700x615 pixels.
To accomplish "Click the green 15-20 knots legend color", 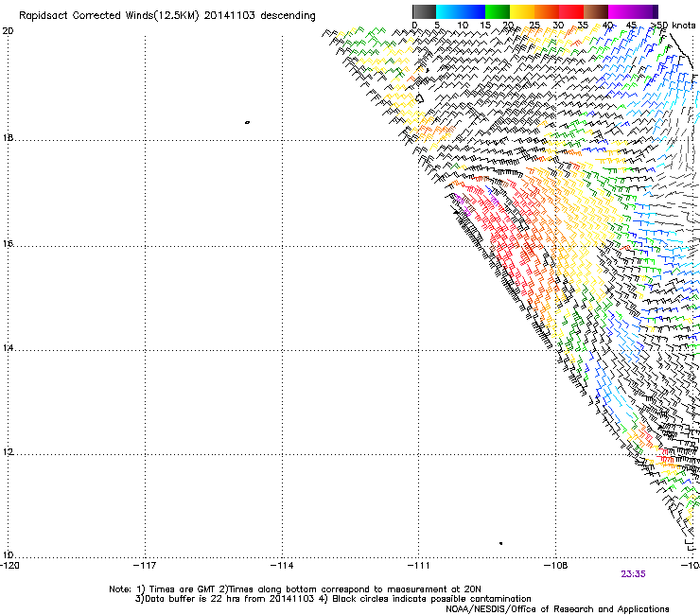I will click(x=498, y=11).
